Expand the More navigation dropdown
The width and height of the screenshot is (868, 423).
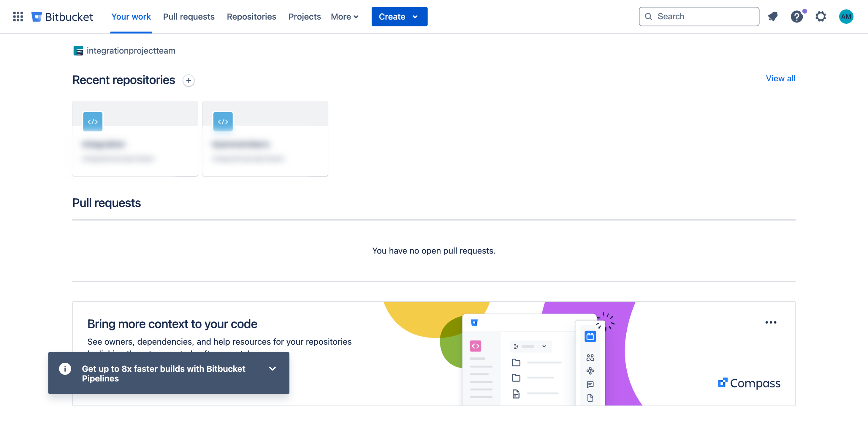(x=344, y=17)
